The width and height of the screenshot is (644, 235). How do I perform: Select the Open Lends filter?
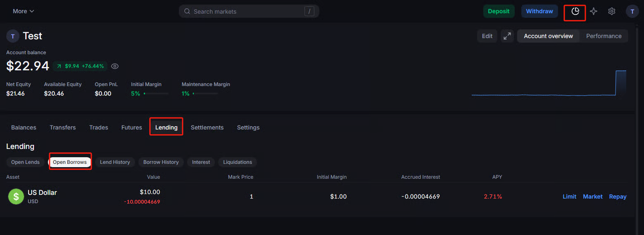(25, 162)
